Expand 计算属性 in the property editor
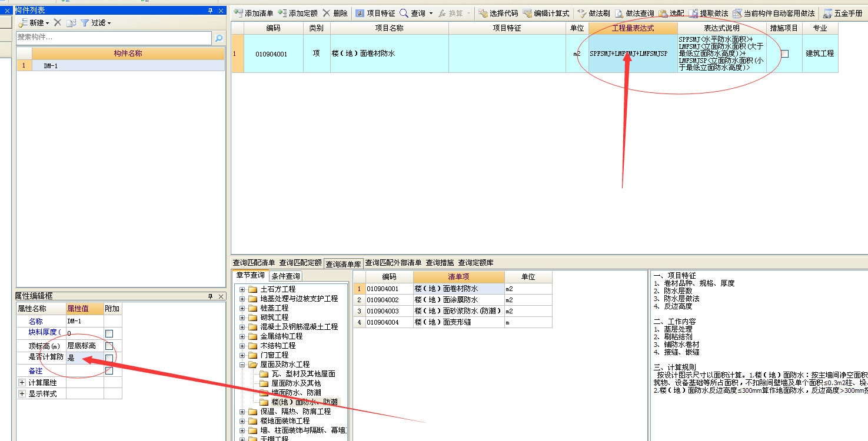Image resolution: width=868 pixels, height=441 pixels. coord(22,382)
